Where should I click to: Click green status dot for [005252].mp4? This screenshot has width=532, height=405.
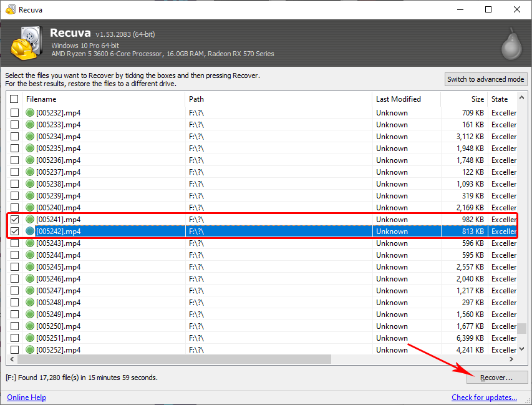point(30,349)
